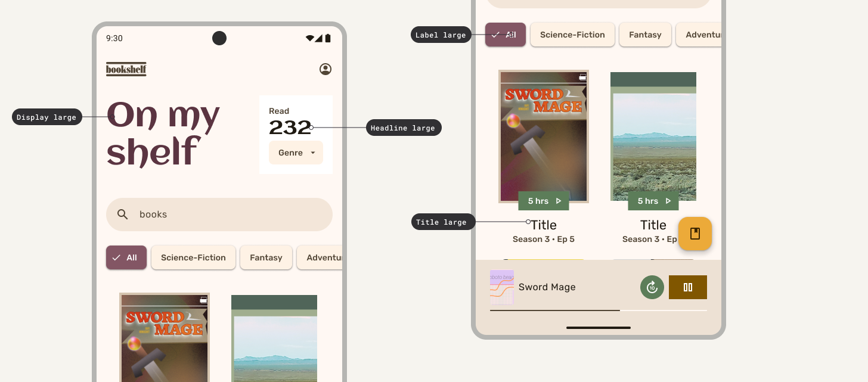Play 5 hrs button under landscape cover
868x382 pixels.
(653, 201)
